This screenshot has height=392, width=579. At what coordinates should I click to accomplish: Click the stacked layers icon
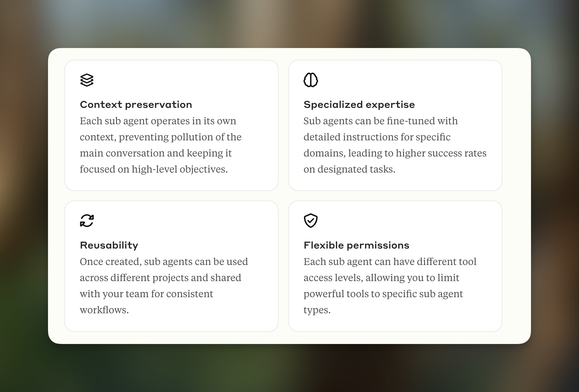(87, 80)
